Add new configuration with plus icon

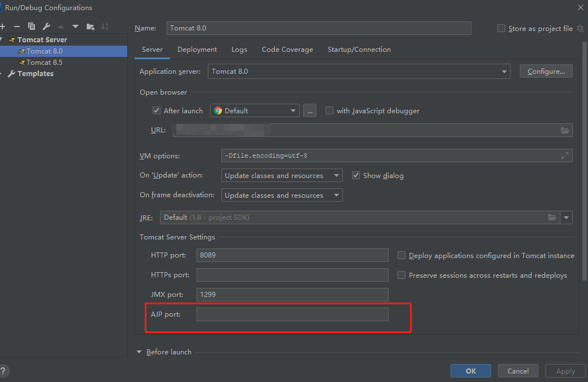click(x=3, y=26)
